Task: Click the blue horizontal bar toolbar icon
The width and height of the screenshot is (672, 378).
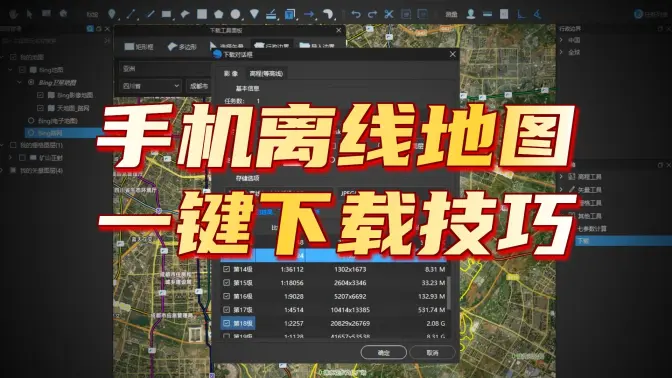Action: pos(487,14)
